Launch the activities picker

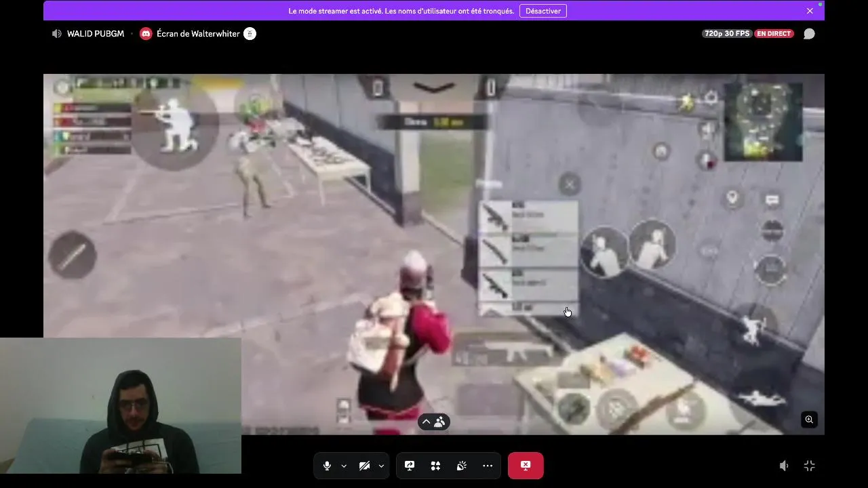pyautogui.click(x=435, y=466)
